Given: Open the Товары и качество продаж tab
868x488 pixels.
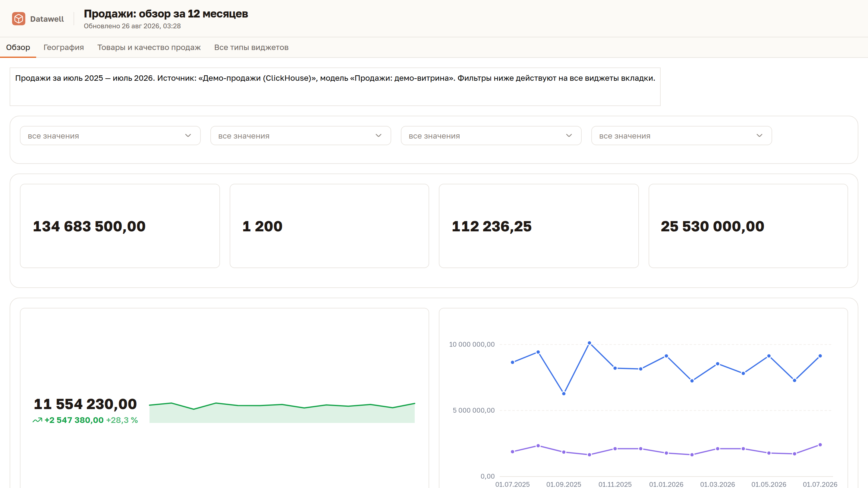Looking at the screenshot, I should [x=149, y=47].
